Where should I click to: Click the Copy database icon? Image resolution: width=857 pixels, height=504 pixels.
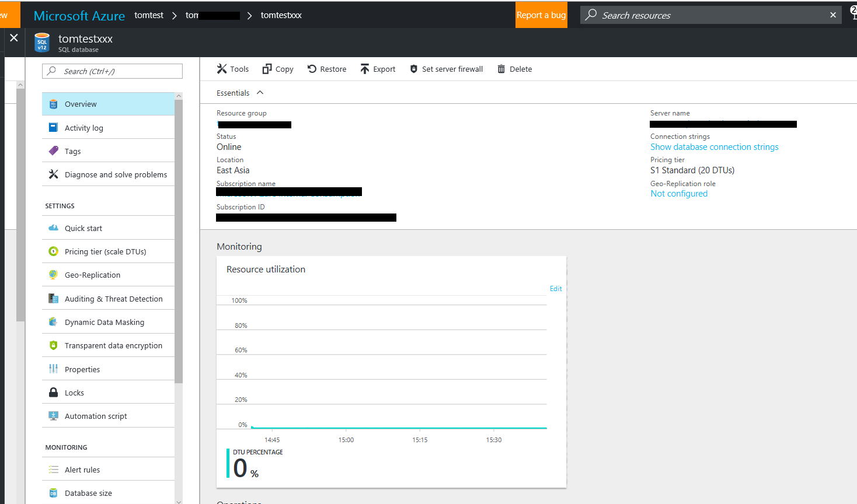pos(267,69)
